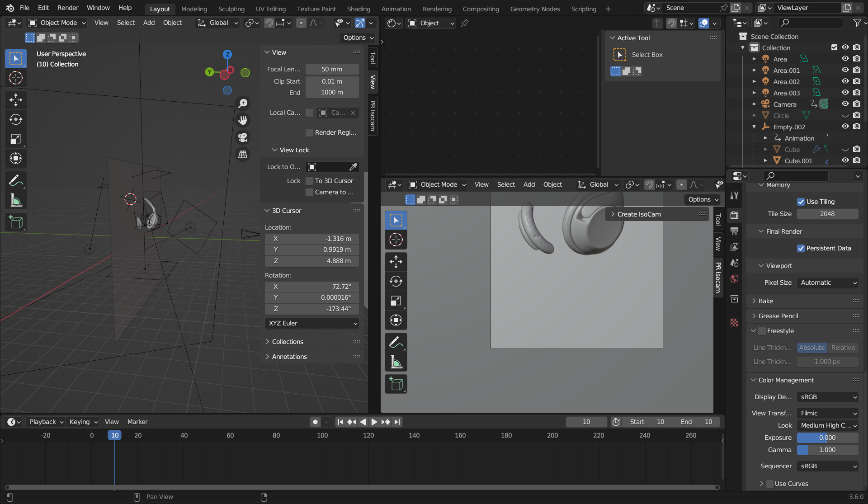Screen dimensions: 868x504
Task: Switch to the Shading workspace tab
Action: (x=359, y=9)
